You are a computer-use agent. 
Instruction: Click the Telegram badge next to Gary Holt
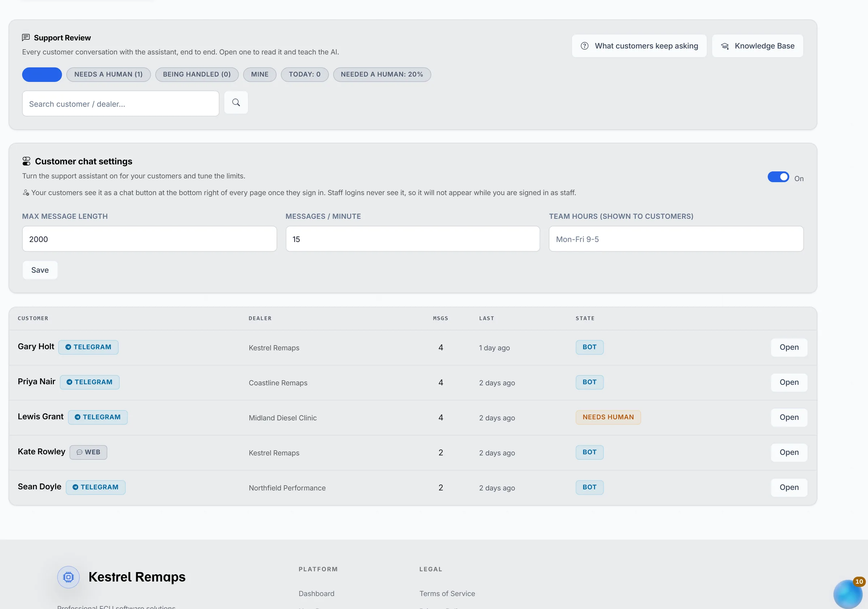tap(89, 347)
